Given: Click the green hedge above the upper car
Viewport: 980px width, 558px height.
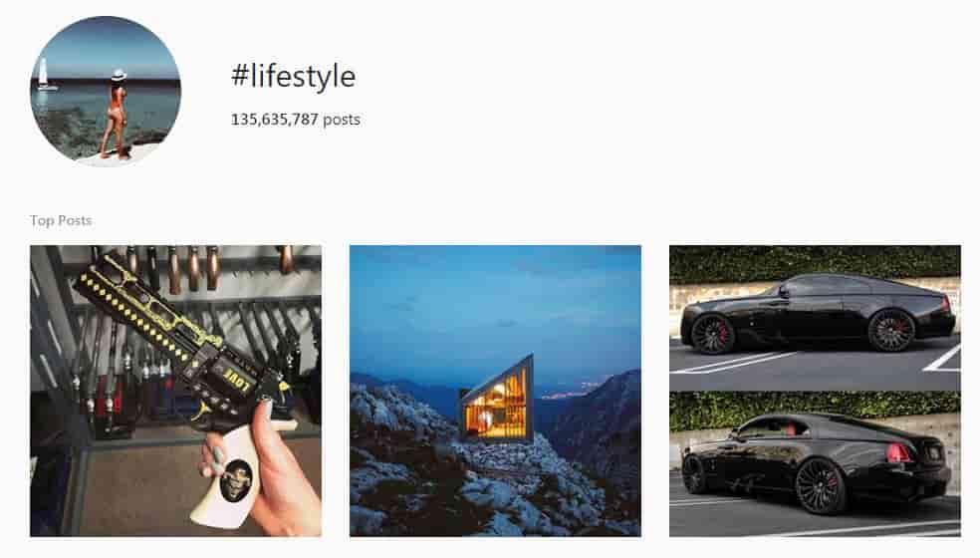Looking at the screenshot, I should click(815, 263).
